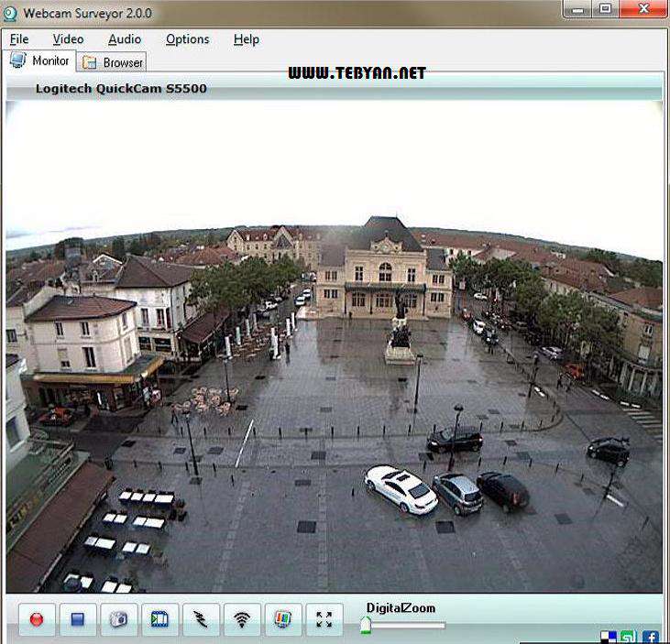Click the Facebook icon in the bottom corner
Viewport: 670px width, 644px height.
[651, 638]
